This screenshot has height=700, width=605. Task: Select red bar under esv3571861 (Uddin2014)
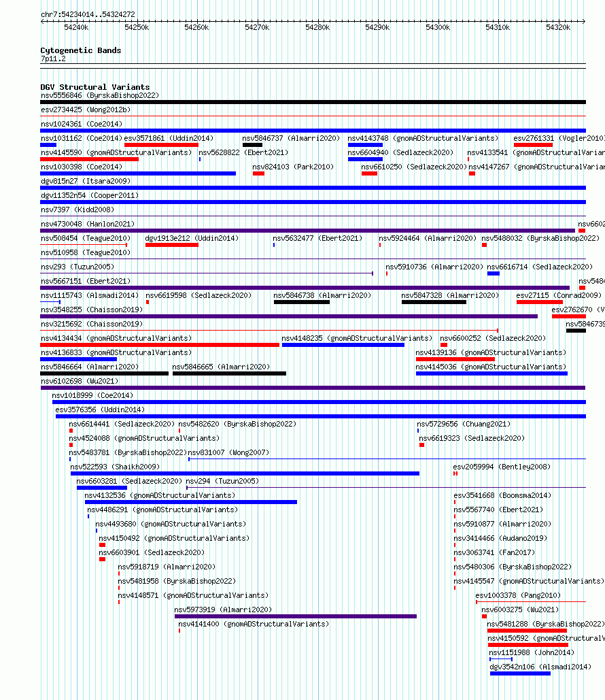161,145
